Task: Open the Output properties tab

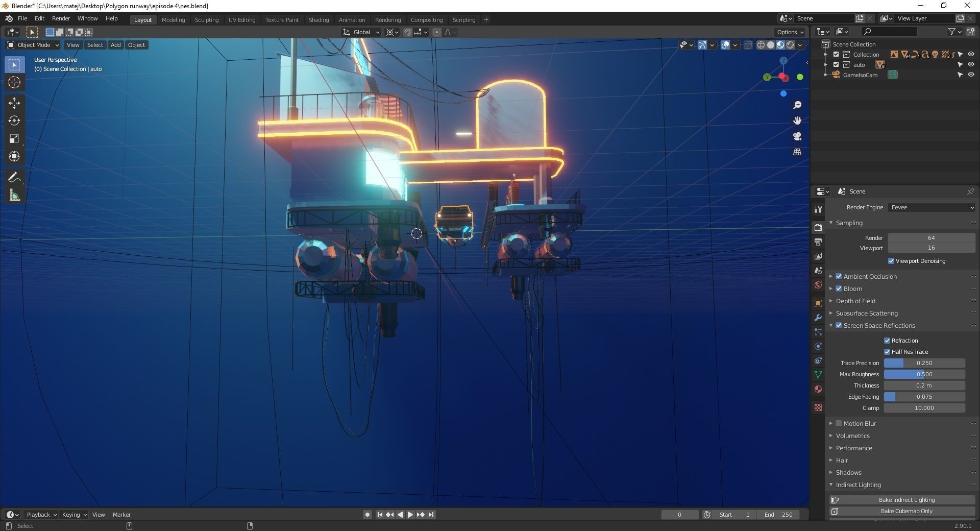Action: point(818,242)
